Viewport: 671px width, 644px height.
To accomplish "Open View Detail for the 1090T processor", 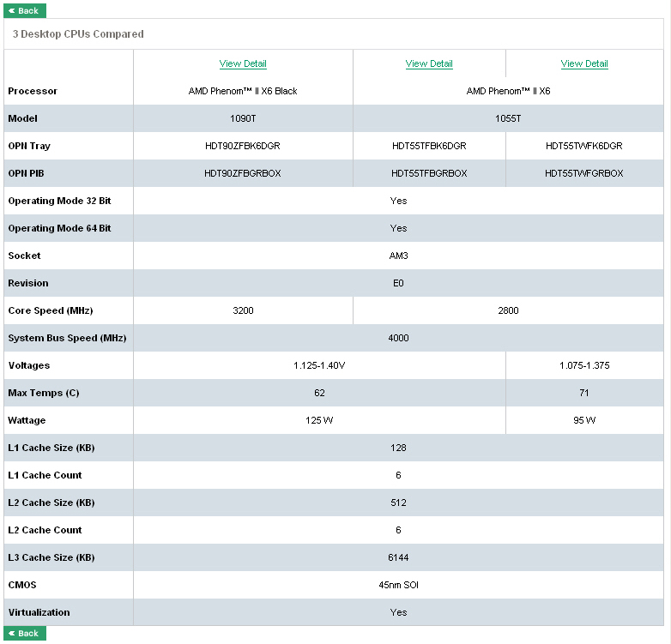I will [243, 63].
